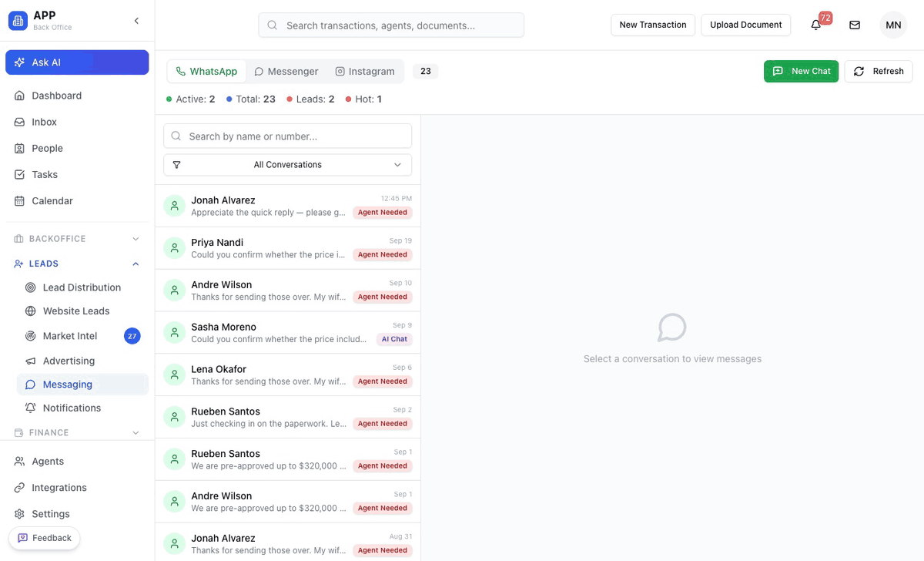Focus the Search by name or number field
The height and width of the screenshot is (561, 924).
pos(288,136)
